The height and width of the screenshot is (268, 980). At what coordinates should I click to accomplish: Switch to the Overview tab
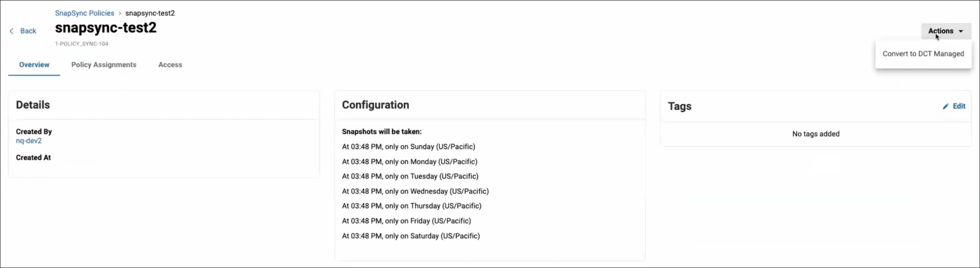(34, 65)
